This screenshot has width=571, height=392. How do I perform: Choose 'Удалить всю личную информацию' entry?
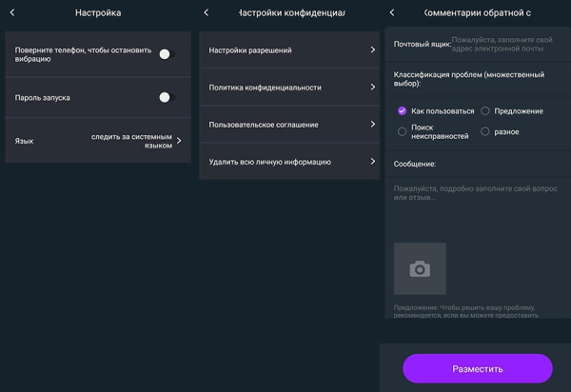pyautogui.click(x=289, y=161)
